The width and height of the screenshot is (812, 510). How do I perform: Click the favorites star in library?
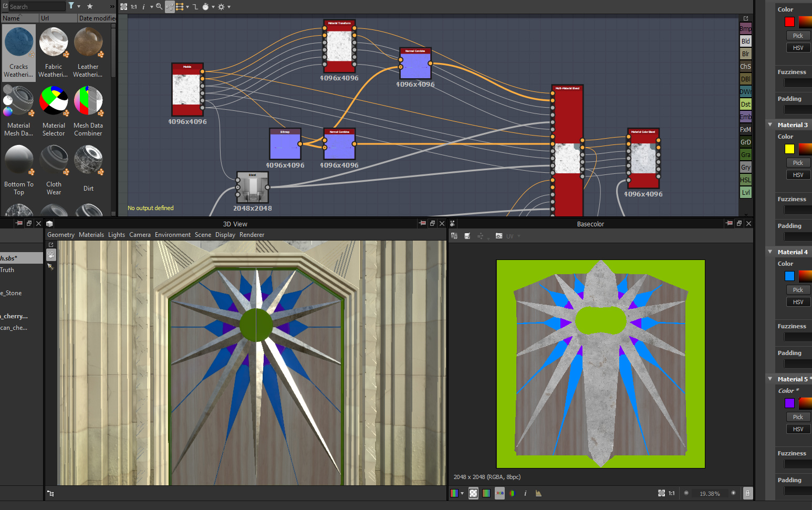click(x=90, y=6)
